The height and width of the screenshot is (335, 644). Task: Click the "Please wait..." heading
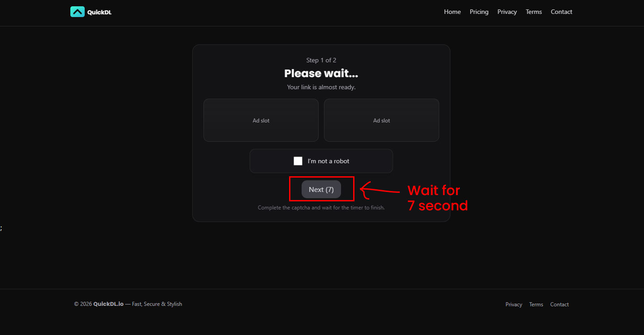[321, 74]
